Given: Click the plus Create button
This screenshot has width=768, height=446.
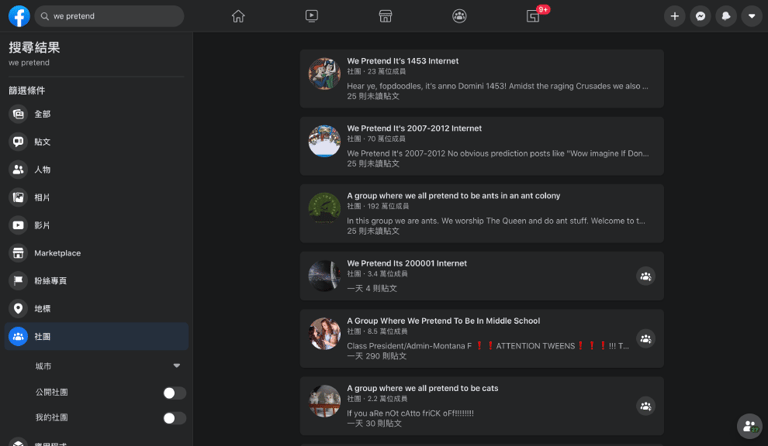Looking at the screenshot, I should click(674, 16).
